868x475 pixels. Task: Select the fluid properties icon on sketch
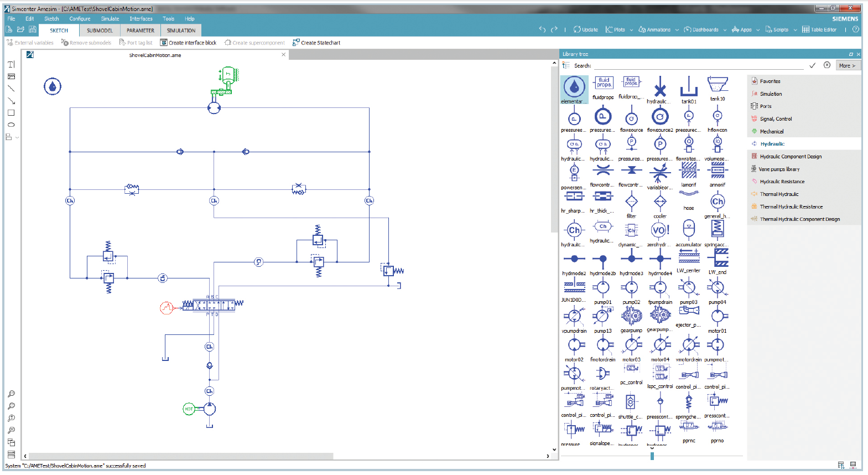53,86
